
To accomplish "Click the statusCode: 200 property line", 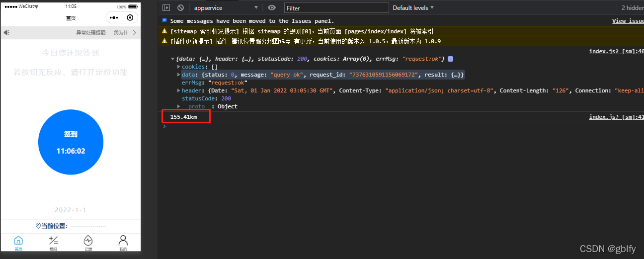I will [206, 98].
